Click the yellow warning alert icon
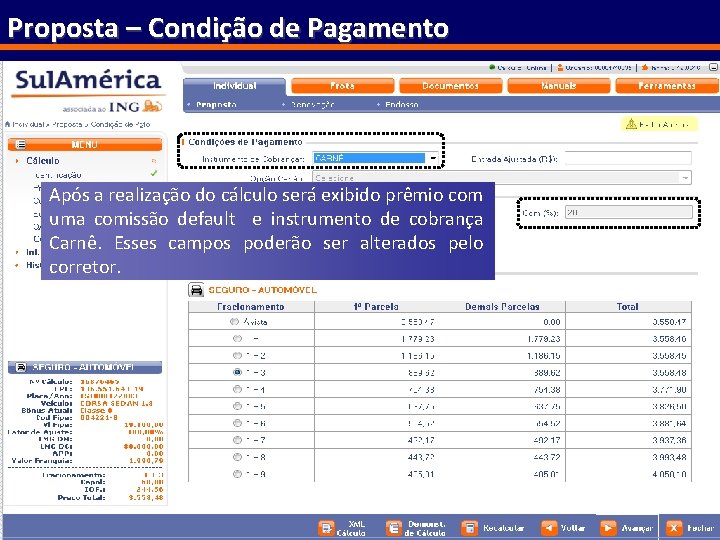 (x=631, y=124)
